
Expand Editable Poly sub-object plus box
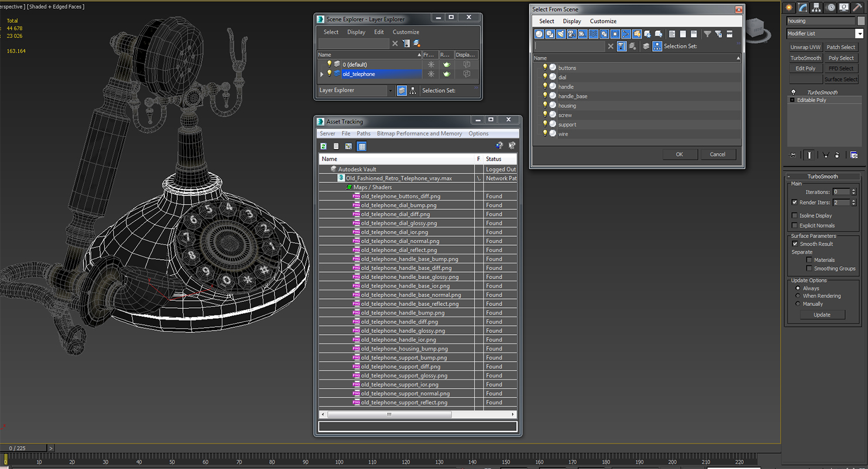(792, 100)
